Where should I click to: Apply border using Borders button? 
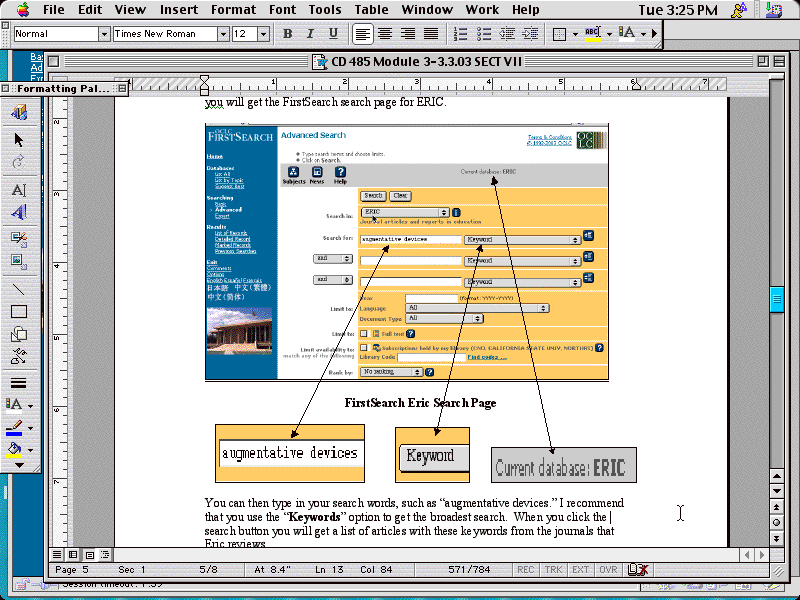tap(560, 34)
